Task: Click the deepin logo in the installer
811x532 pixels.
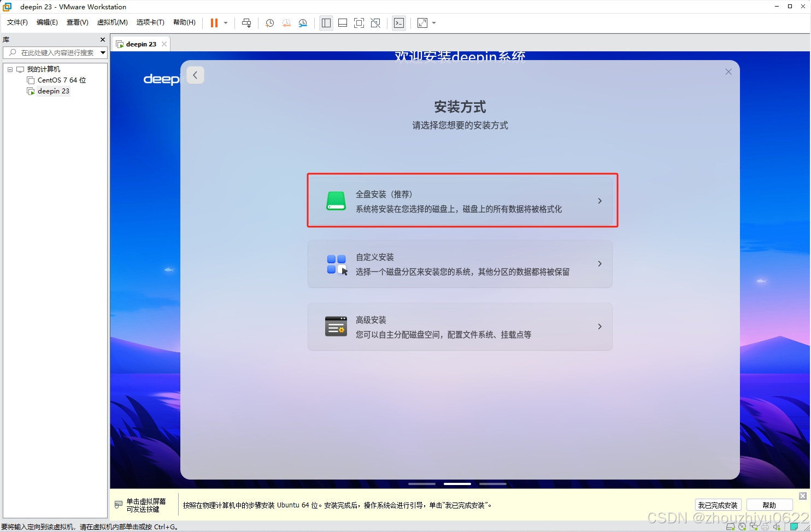Action: [x=161, y=80]
